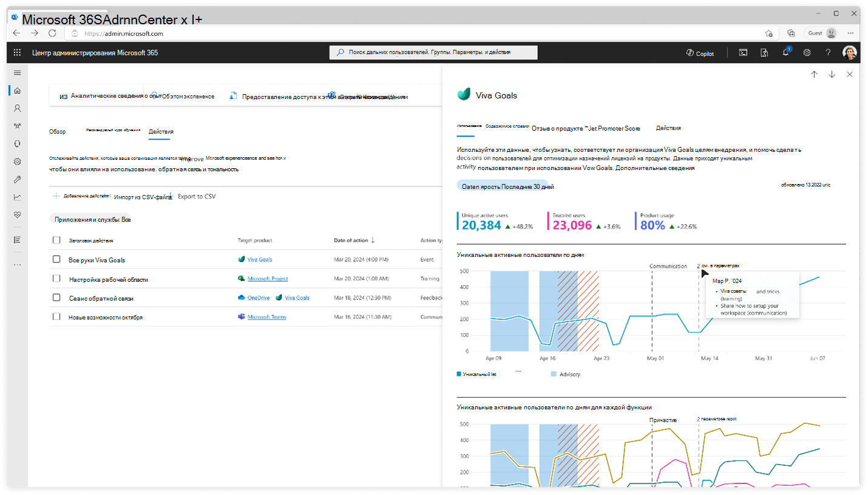This screenshot has height=495, width=868.
Task: Open header settings gear icon
Action: (807, 53)
